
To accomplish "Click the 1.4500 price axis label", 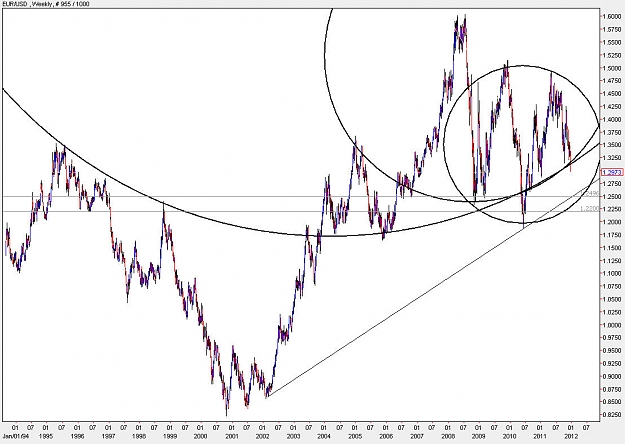I will click(612, 94).
